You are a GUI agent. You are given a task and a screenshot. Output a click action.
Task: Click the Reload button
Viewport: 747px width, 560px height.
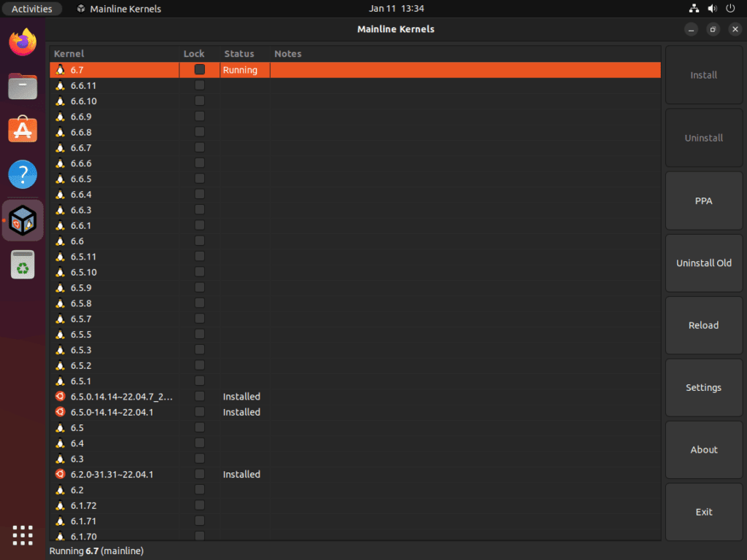703,325
